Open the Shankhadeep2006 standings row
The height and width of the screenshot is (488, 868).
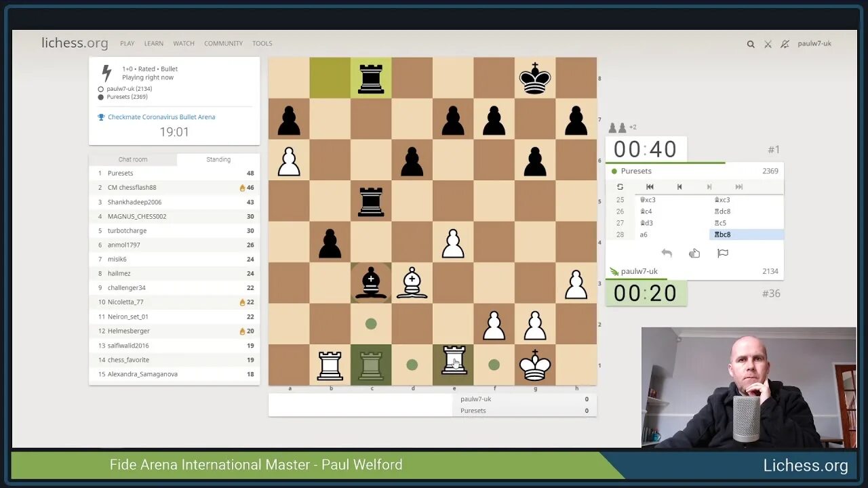(x=174, y=202)
